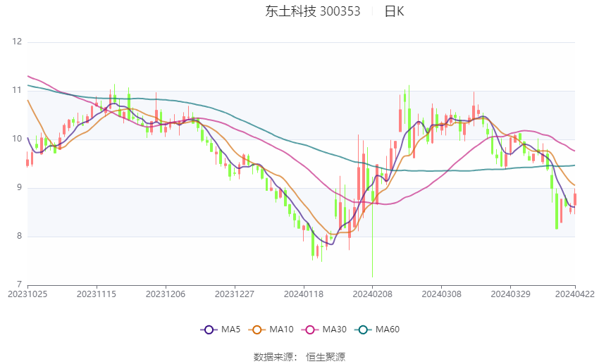Click the 日K label in the title
Image resolution: width=599 pixels, height=364 pixels.
click(394, 11)
